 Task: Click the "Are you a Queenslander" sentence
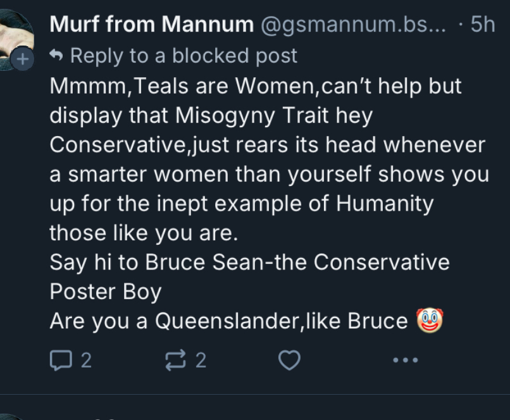coord(228,321)
